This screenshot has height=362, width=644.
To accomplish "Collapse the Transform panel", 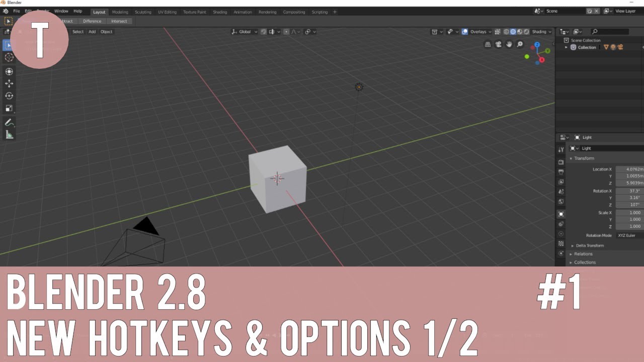I will 582,158.
